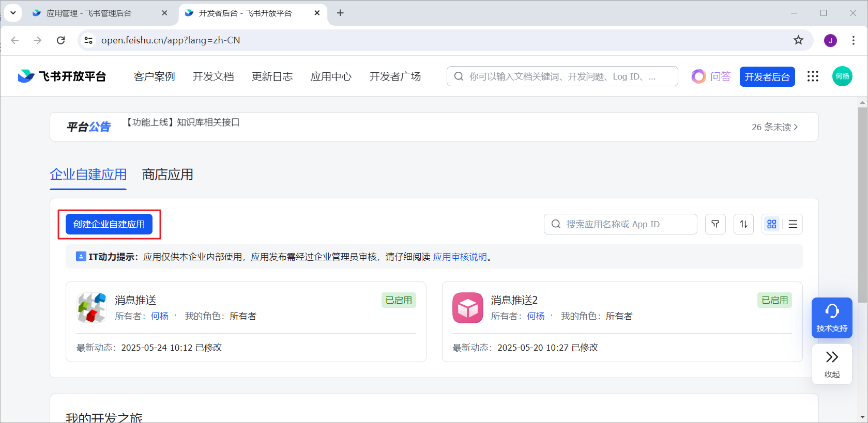
Task: Switch to grid card view
Action: click(x=772, y=224)
